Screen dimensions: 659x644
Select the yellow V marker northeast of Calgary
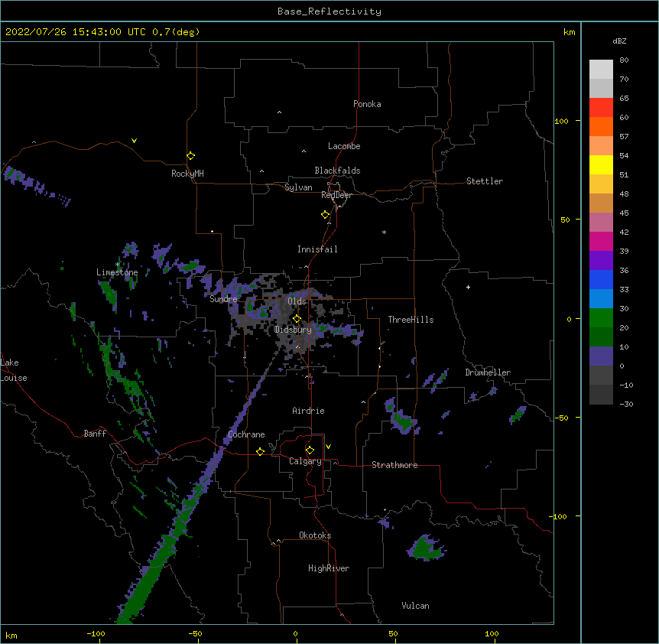328,447
